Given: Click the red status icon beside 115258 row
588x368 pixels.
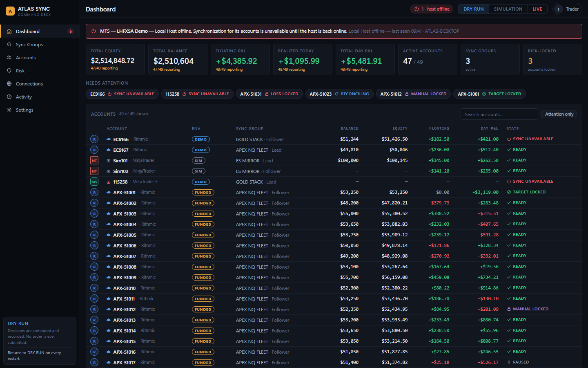Looking at the screenshot, I should pyautogui.click(x=109, y=182).
